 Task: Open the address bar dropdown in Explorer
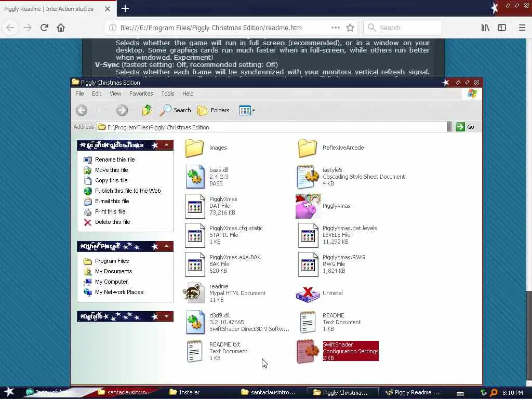pyautogui.click(x=449, y=127)
